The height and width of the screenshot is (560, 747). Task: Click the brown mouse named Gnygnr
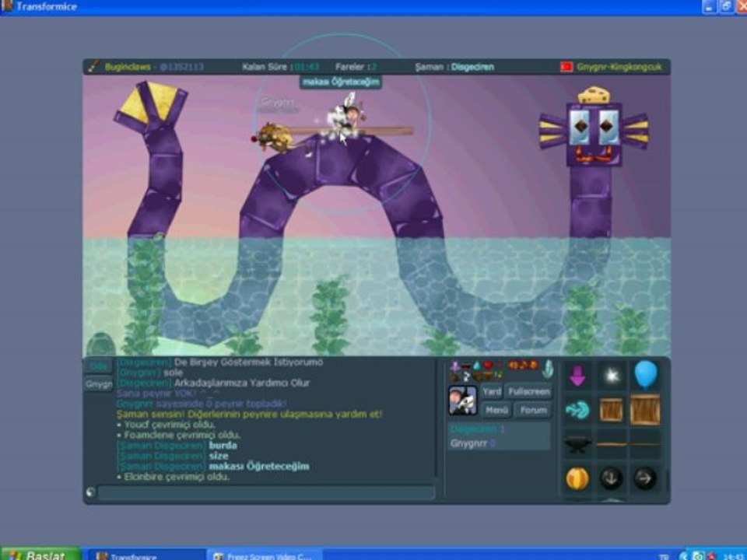click(x=275, y=137)
